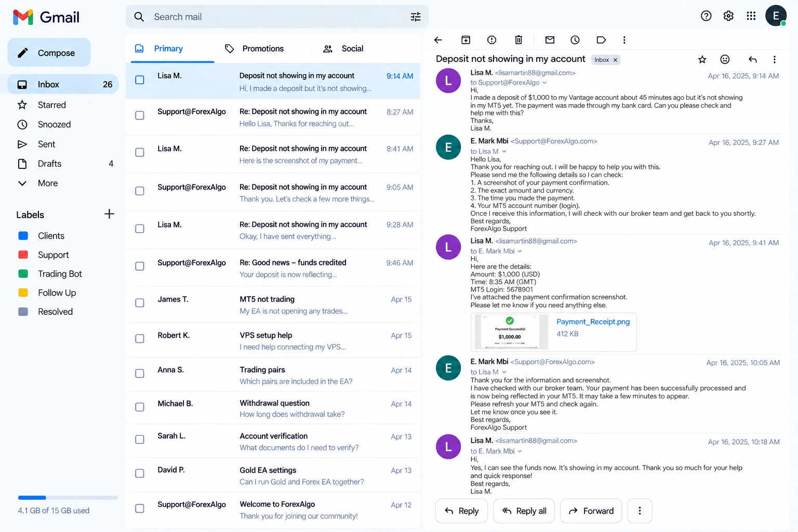This screenshot has height=532, width=798.
Task: Create a new label with plus icon
Action: click(x=109, y=214)
